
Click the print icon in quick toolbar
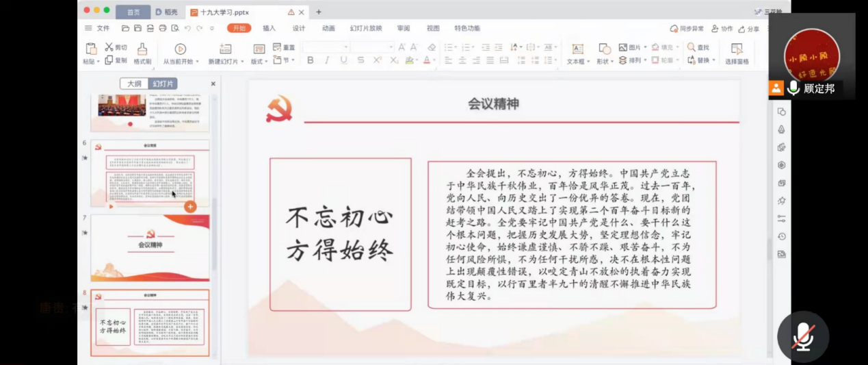(163, 28)
